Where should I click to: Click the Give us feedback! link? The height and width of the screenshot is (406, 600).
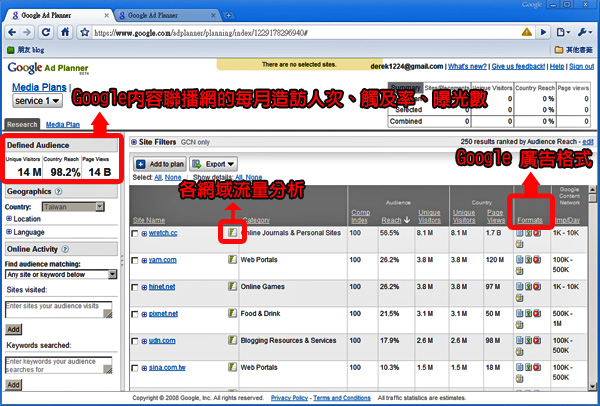point(518,67)
